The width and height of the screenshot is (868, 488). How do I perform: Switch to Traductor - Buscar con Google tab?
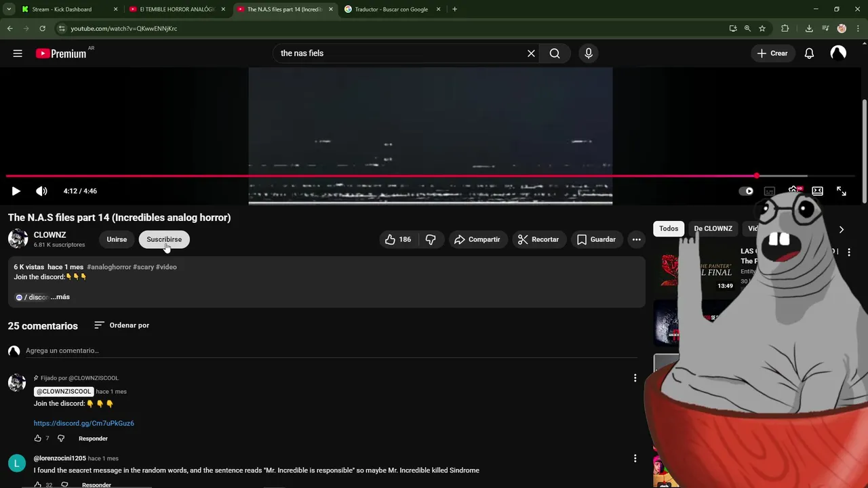pos(391,9)
